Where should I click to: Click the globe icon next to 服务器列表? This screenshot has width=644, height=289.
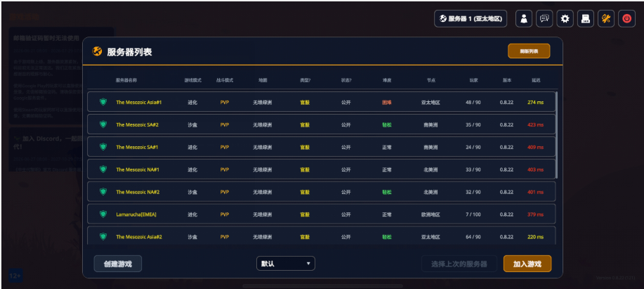98,51
